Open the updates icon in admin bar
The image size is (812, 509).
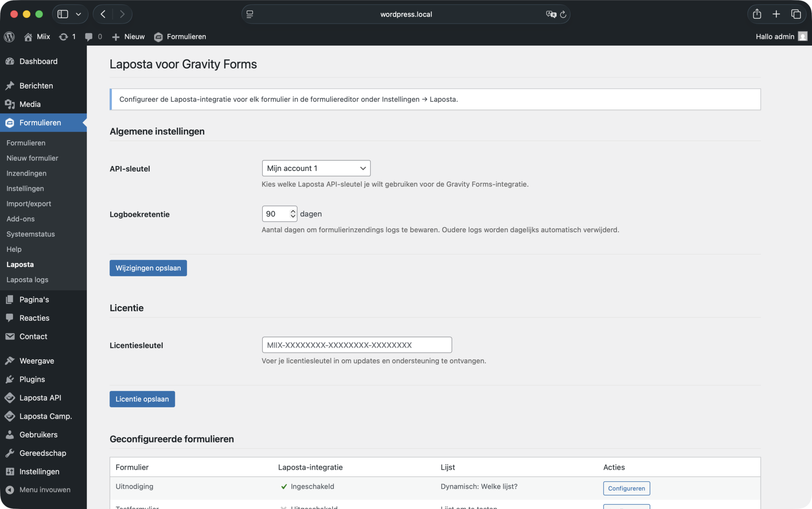tap(63, 36)
